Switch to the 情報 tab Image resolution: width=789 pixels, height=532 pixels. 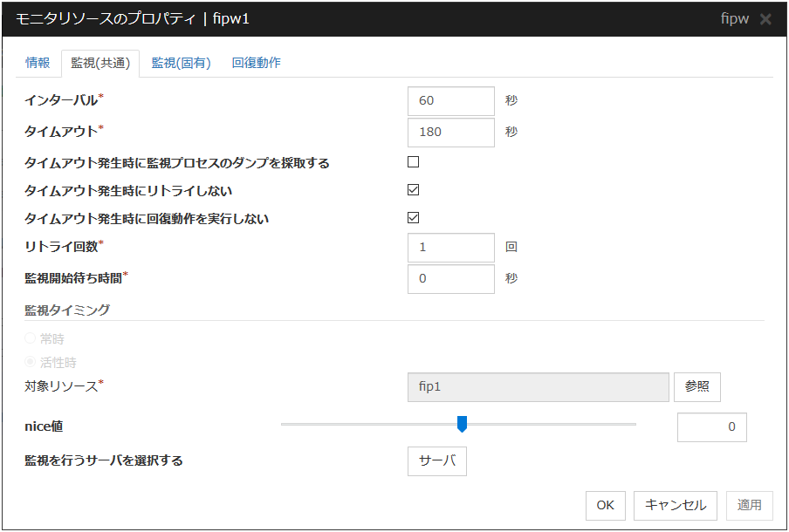point(38,63)
